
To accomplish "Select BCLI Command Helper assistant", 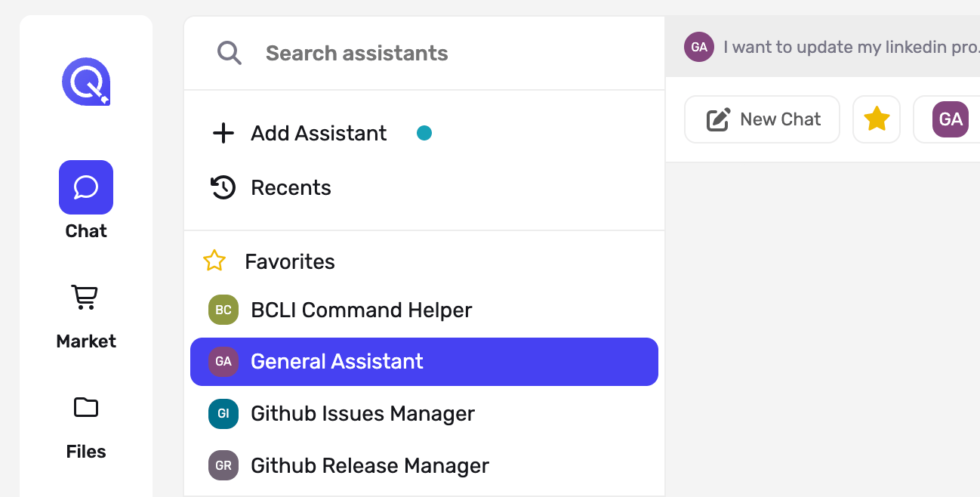I will pyautogui.click(x=424, y=310).
